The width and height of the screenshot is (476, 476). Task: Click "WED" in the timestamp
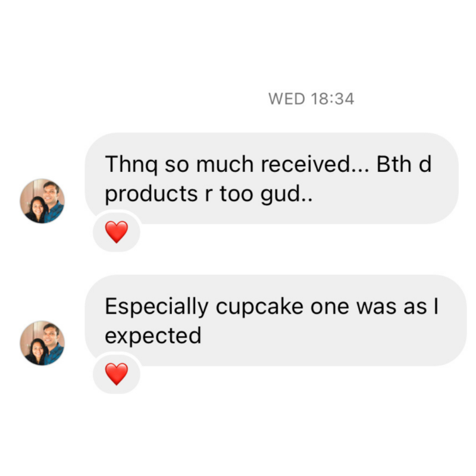click(287, 99)
